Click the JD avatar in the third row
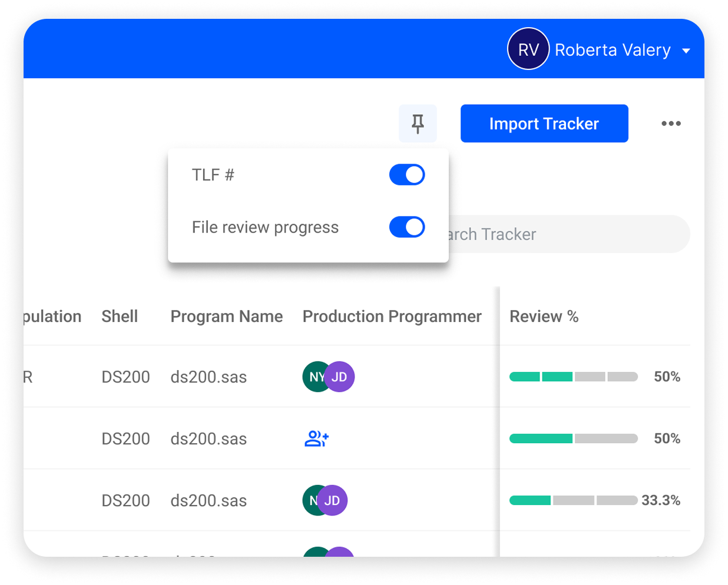The height and width of the screenshot is (585, 728). [333, 500]
